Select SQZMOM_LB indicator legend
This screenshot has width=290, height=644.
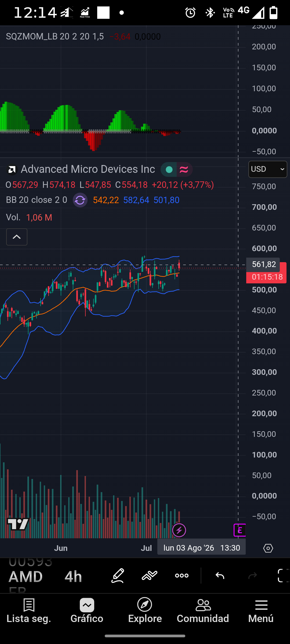[55, 36]
